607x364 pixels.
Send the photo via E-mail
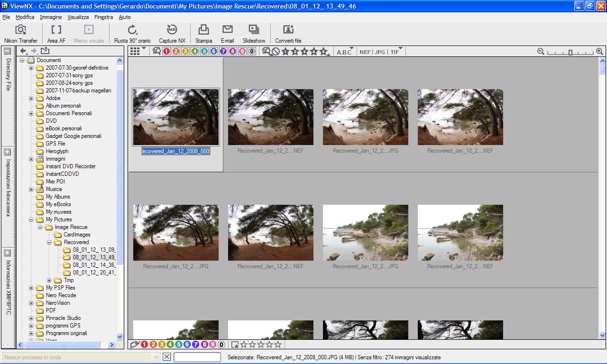click(x=228, y=34)
